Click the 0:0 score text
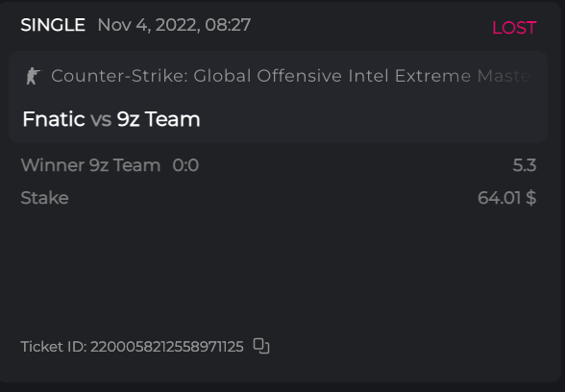The width and height of the screenshot is (565, 392). pos(185,165)
